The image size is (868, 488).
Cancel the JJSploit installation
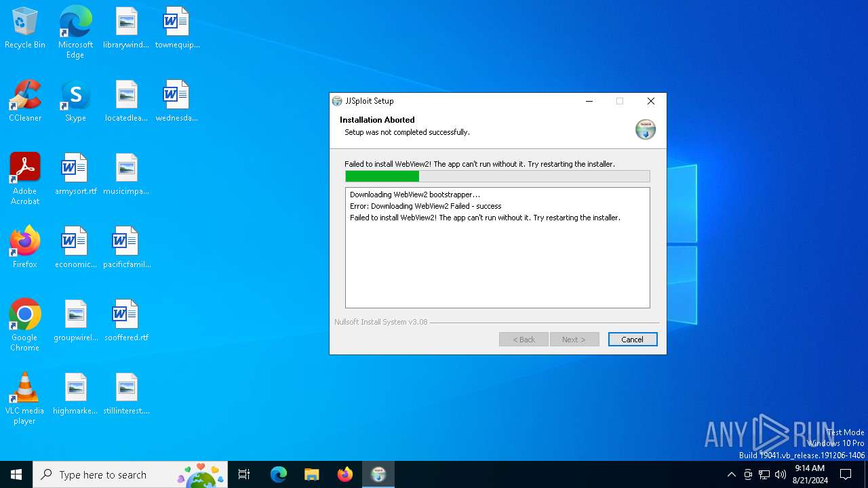pyautogui.click(x=633, y=340)
